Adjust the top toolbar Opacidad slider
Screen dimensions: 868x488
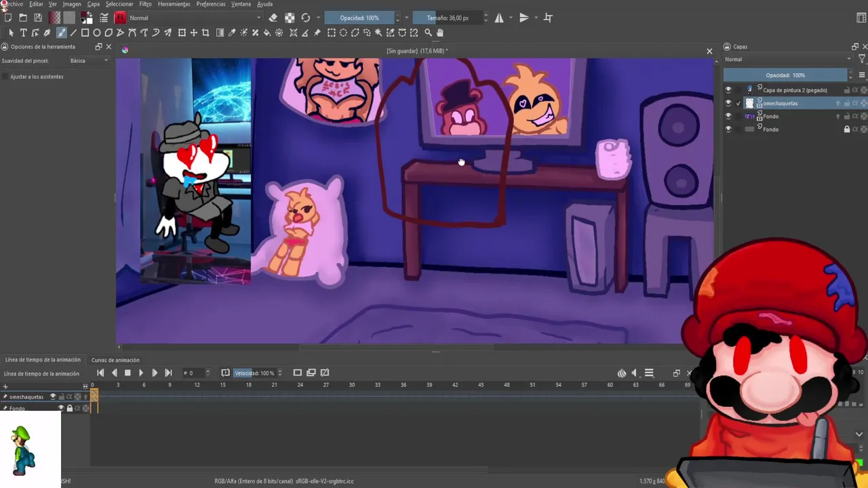click(359, 18)
